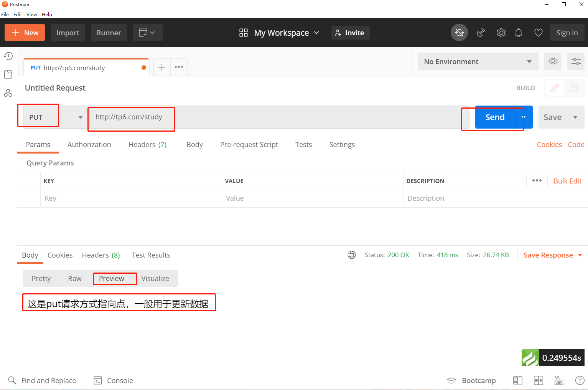
Task: Add a new request tab with plus
Action: (162, 67)
